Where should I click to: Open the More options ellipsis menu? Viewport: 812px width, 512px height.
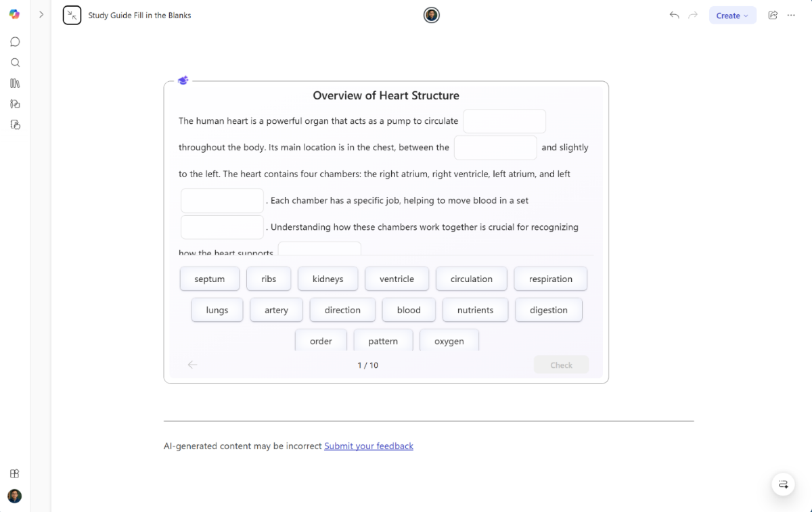(791, 15)
